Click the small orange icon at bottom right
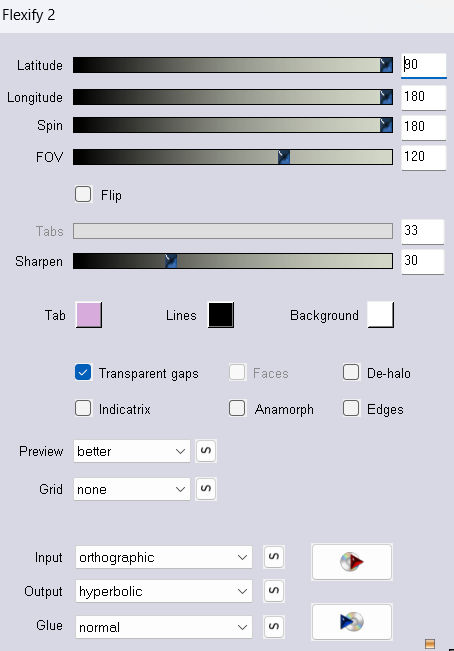This screenshot has width=454, height=651. tap(430, 644)
